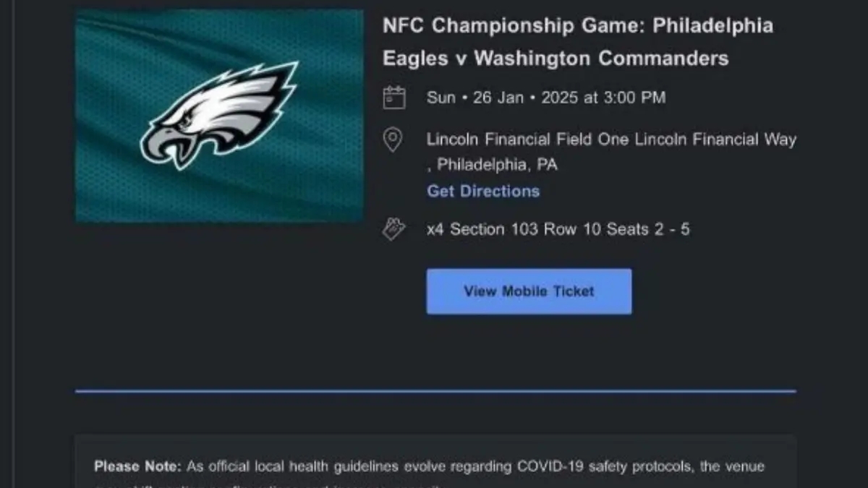Click the Please Note COVID-19 disclaimer text
This screenshot has width=868, height=488.
tap(430, 466)
